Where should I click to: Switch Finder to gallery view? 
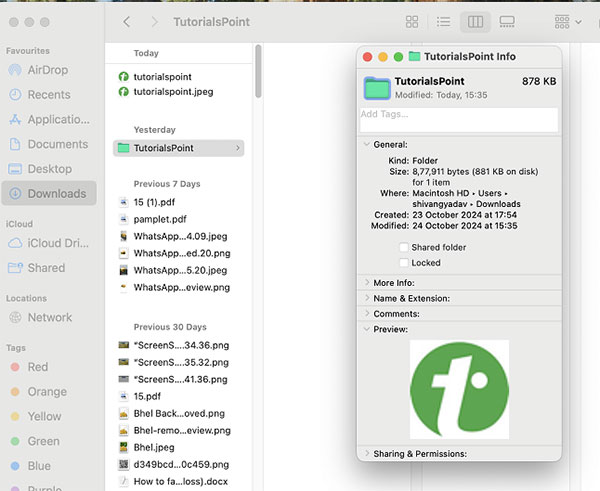[507, 21]
